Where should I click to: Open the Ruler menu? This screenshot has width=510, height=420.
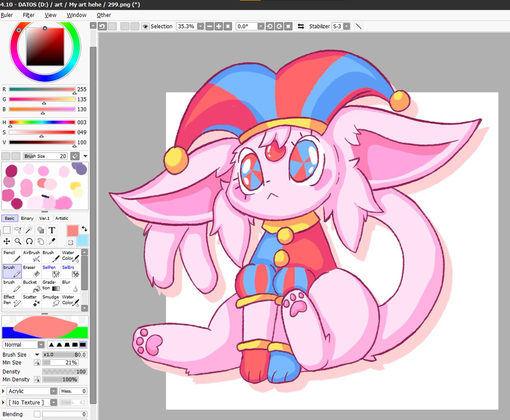click(x=6, y=15)
